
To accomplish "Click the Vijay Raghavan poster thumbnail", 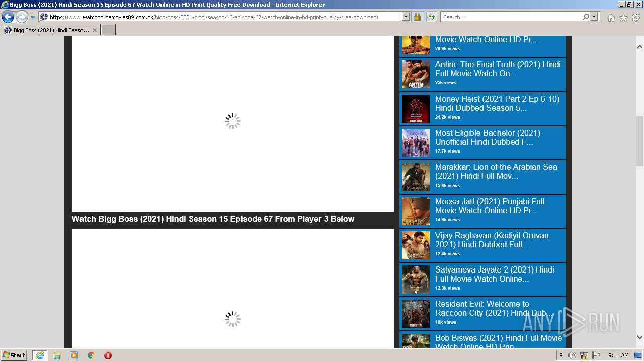I will 416,245.
